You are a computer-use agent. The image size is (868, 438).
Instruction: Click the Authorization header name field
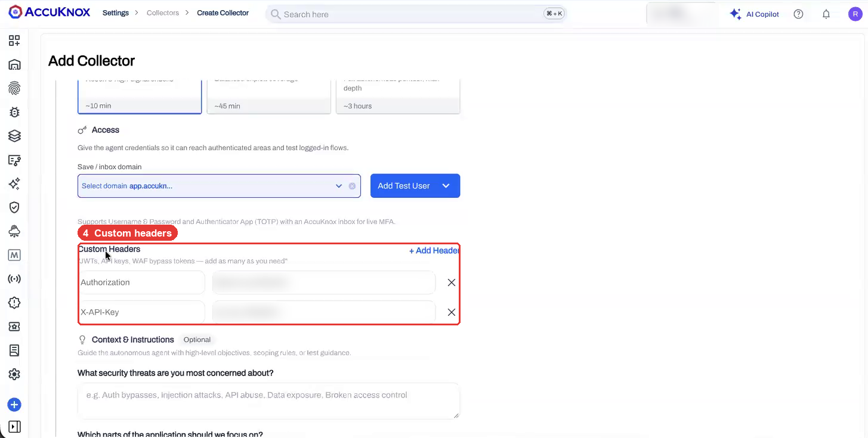coord(142,282)
